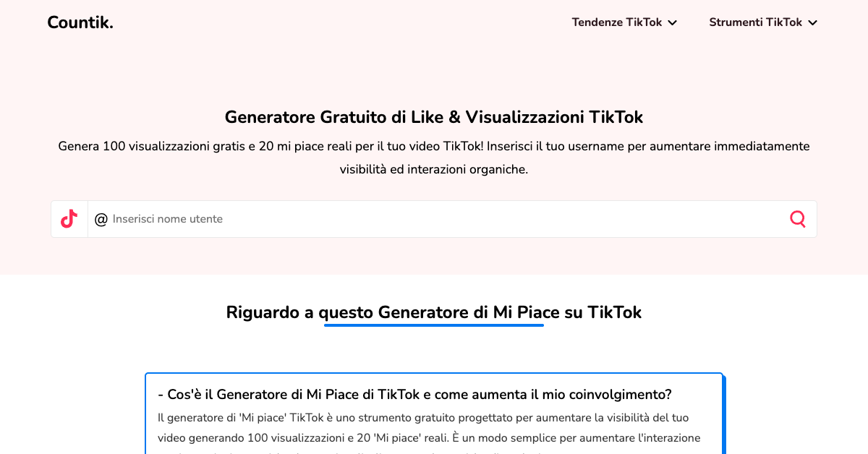Go to the Countik. home logo
This screenshot has height=454, width=868.
[x=80, y=22]
